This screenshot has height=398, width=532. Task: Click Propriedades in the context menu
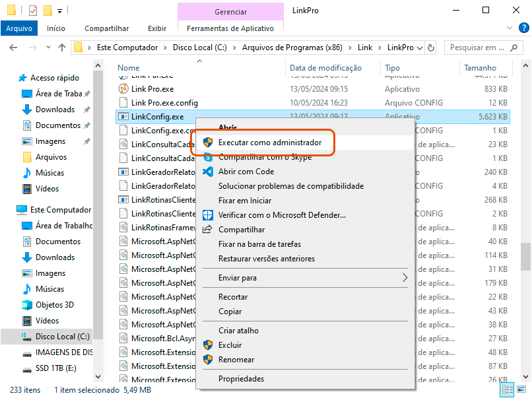click(x=241, y=379)
